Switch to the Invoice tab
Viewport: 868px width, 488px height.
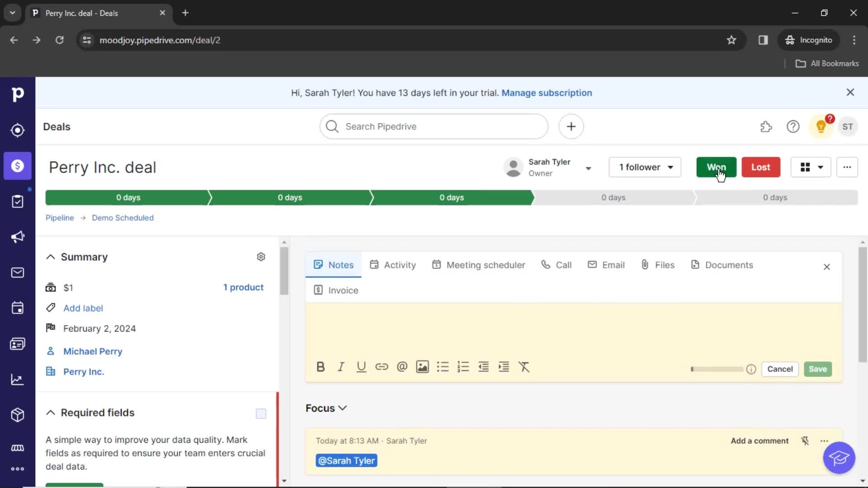click(x=336, y=290)
